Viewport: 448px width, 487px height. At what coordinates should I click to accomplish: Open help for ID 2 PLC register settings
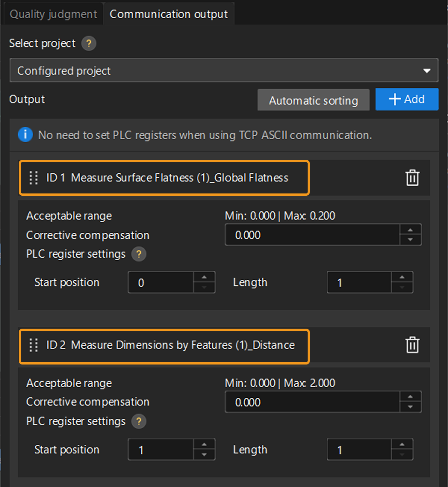pyautogui.click(x=139, y=422)
